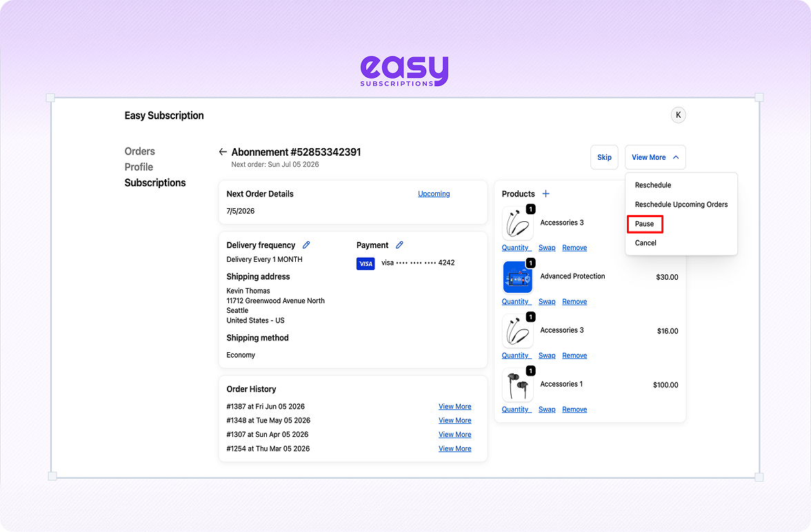Click Quantity for the first Accessories 3
The width and height of the screenshot is (811, 532).
click(x=516, y=247)
